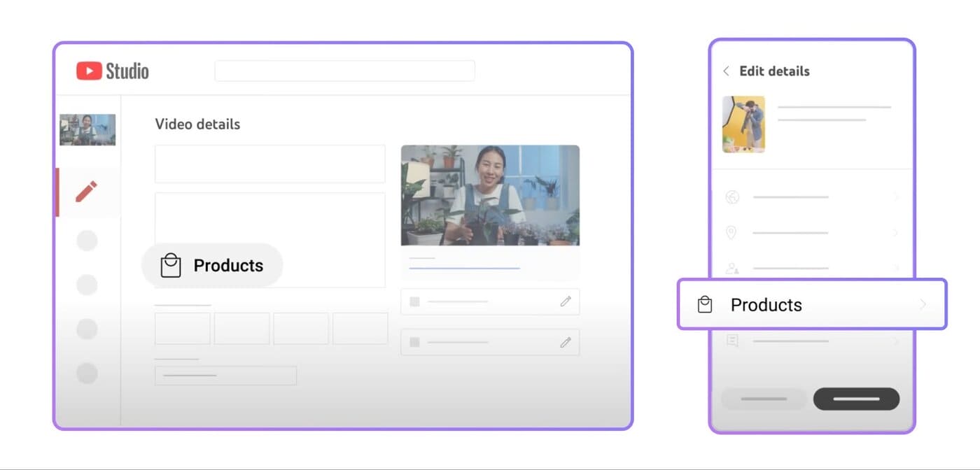Tap the mobile video thumbnail with yellow backdrop

(x=743, y=124)
